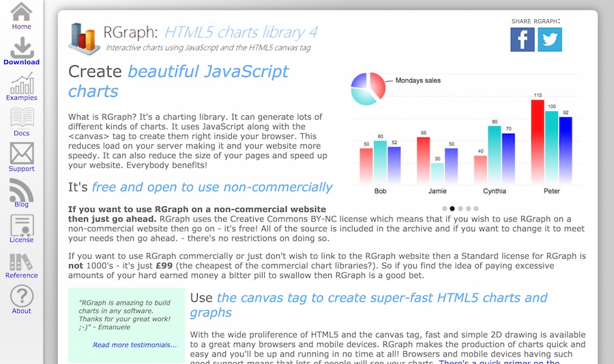614x364 pixels.
Task: Click the 'Bob' axis label
Action: (380, 191)
